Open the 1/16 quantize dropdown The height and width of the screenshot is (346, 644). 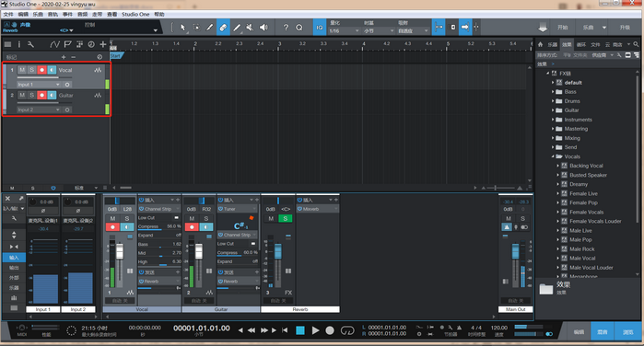(x=345, y=30)
